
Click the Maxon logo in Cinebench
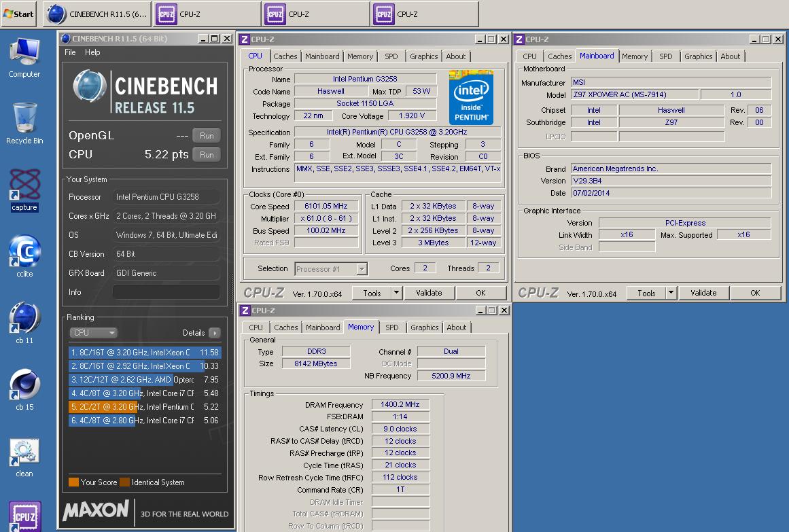tap(96, 510)
